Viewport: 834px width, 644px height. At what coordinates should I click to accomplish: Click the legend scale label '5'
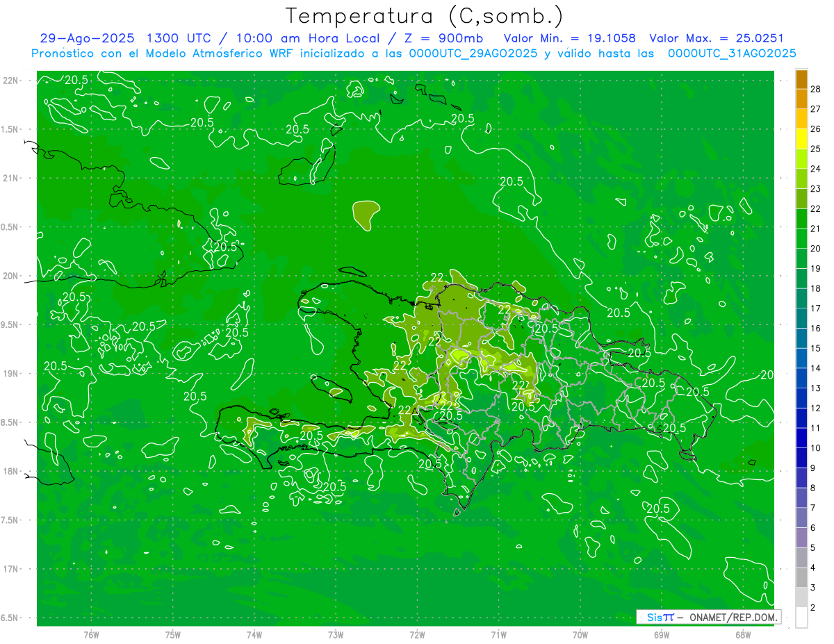[x=814, y=548]
